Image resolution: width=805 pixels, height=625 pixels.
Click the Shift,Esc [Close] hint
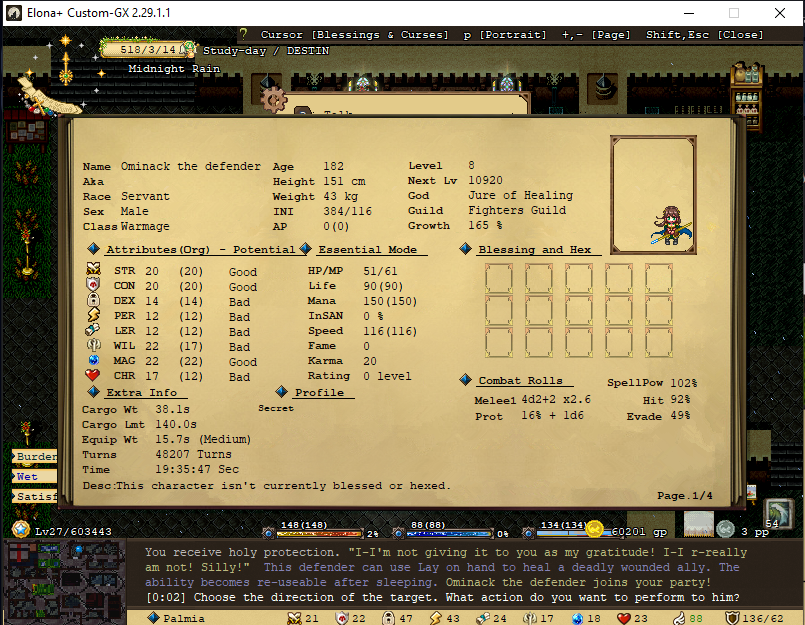coord(704,34)
